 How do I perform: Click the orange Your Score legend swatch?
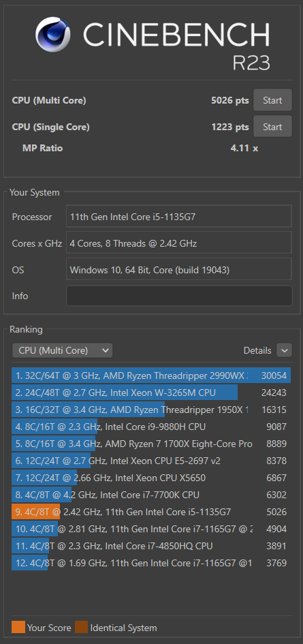tap(18, 627)
